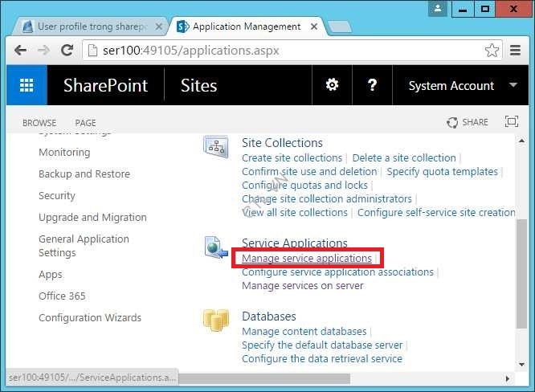
Task: Bookmark this page with the star icon
Action: coord(492,51)
